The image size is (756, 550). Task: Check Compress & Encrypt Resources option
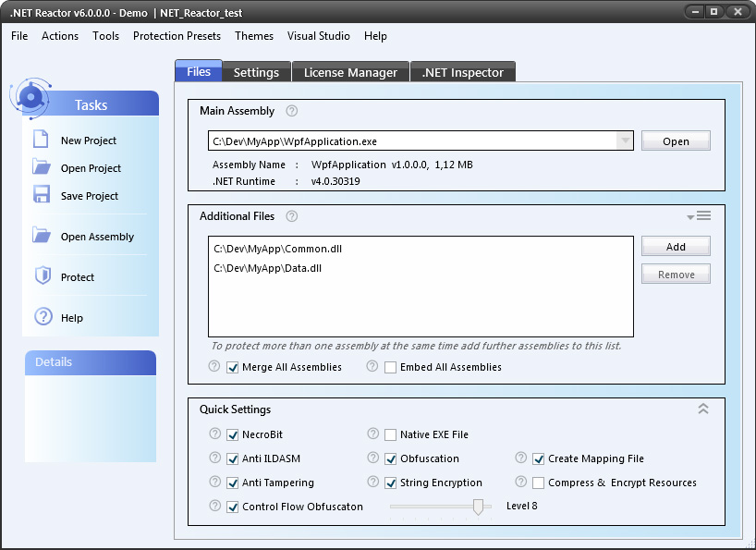[539, 483]
